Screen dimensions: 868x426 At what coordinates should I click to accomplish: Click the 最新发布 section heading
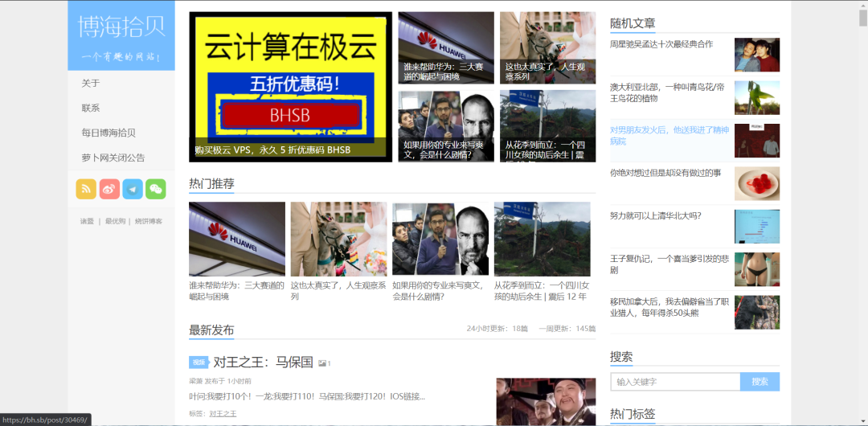(211, 330)
